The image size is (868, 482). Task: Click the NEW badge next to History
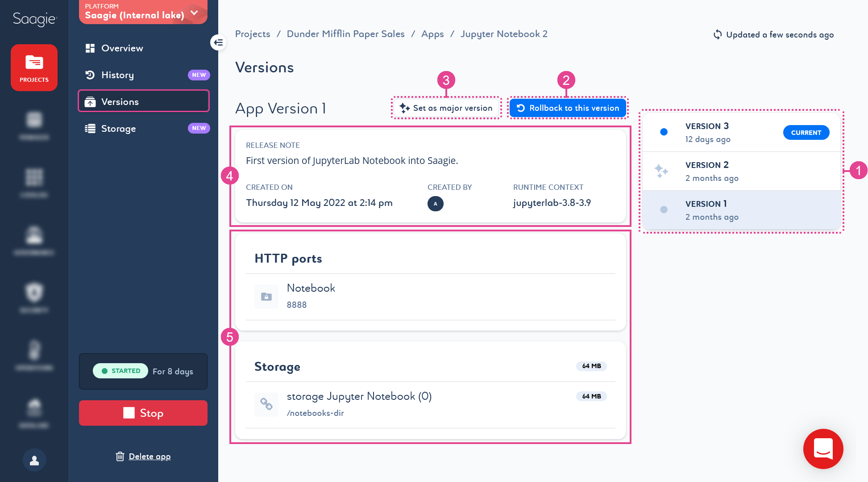coord(199,75)
